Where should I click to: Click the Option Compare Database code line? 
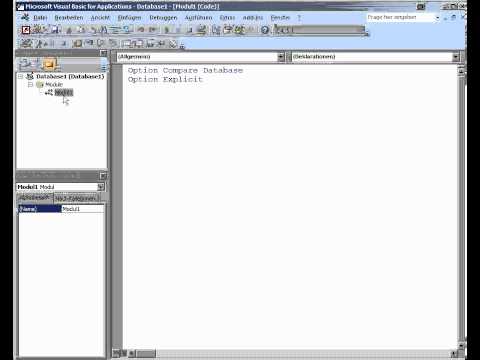(x=185, y=70)
